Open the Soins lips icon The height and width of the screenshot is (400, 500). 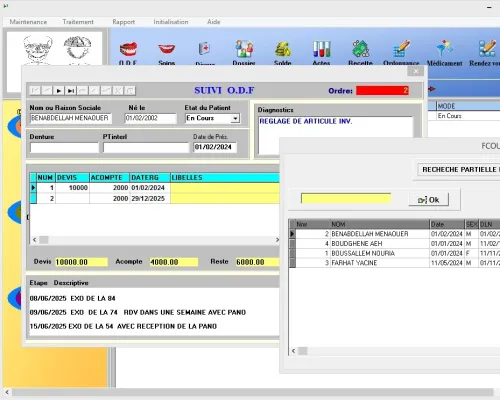pos(167,49)
